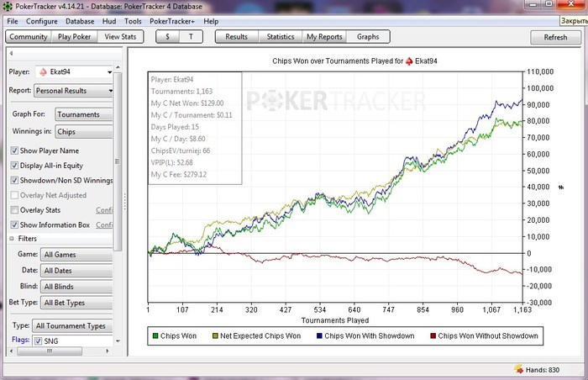Click the green Chips Won legend swatch
The width and height of the screenshot is (588, 380).
tap(155, 336)
